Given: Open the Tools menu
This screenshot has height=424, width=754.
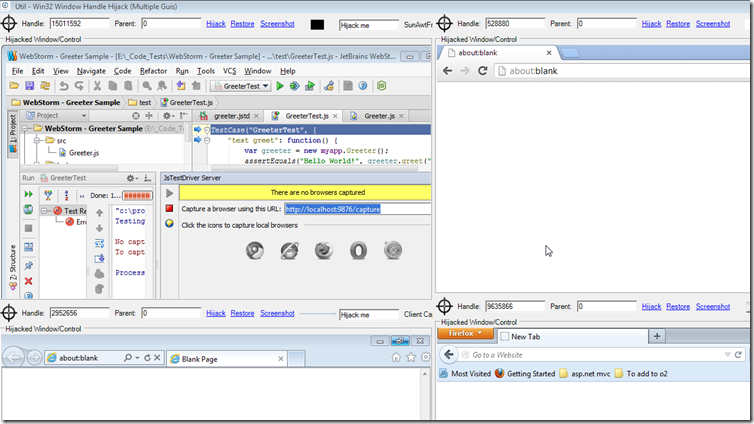Looking at the screenshot, I should coord(206,71).
